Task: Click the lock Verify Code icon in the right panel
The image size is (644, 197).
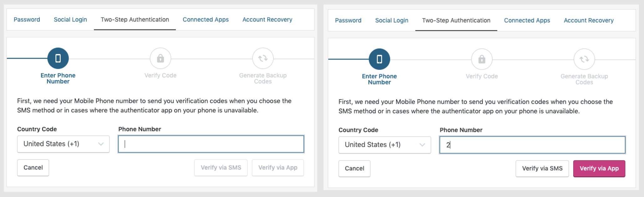Action: coord(482,59)
